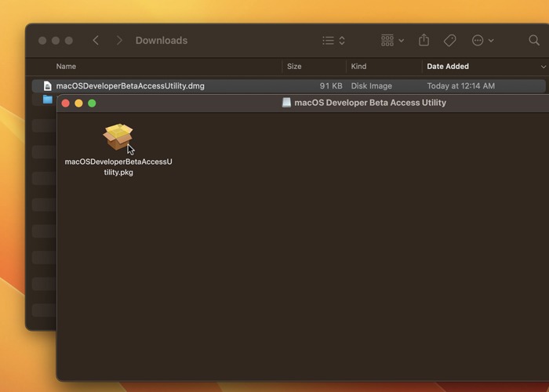Image resolution: width=549 pixels, height=392 pixels.
Task: Toggle the Date Added sort direction chevron
Action: click(x=543, y=67)
